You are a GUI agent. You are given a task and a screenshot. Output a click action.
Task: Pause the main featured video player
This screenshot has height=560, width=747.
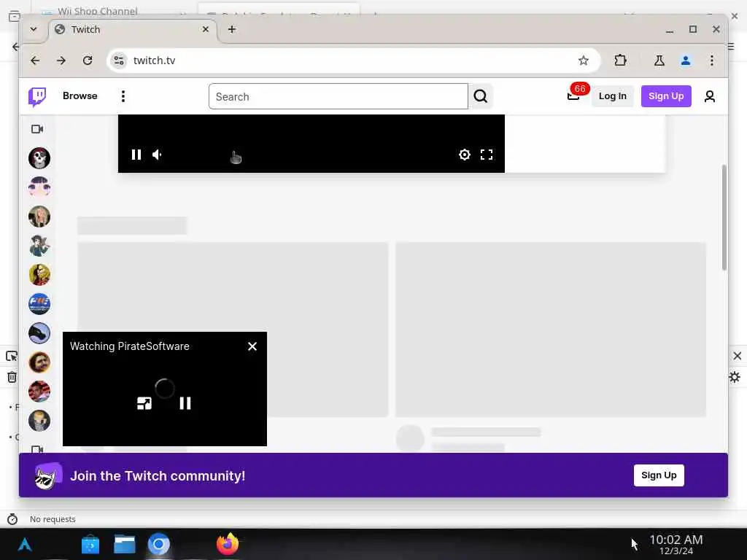[136, 155]
